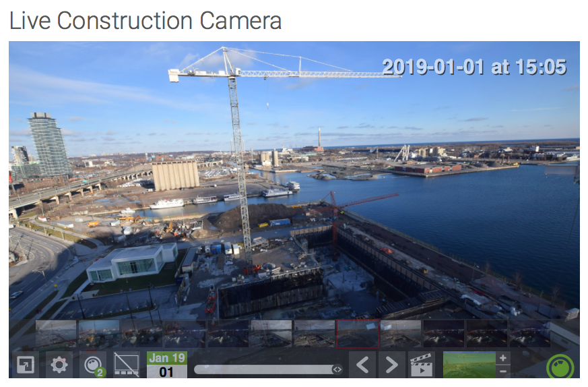Zoom out with the minus button
588x387 pixels.
pyautogui.click(x=503, y=371)
